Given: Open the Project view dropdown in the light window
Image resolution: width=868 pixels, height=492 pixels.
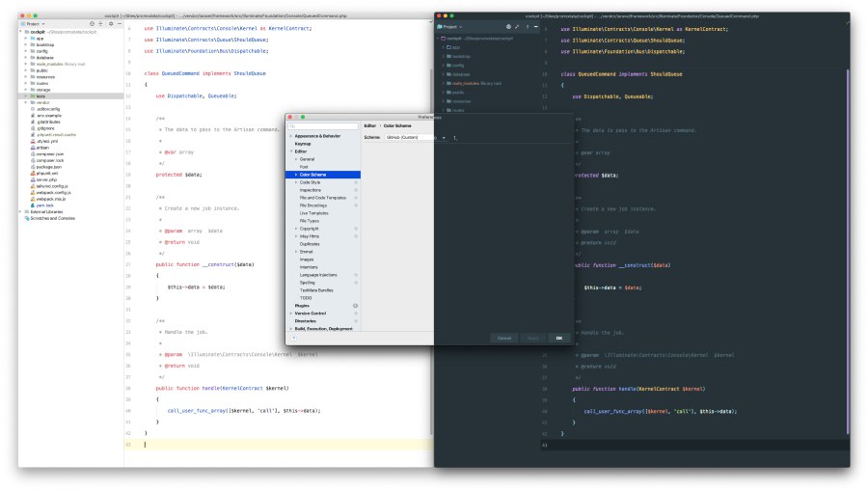Looking at the screenshot, I should pyautogui.click(x=33, y=24).
